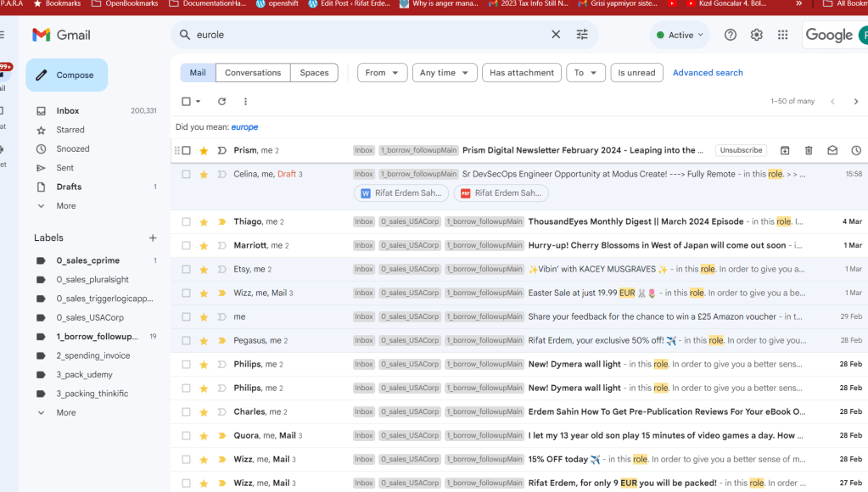Open the Active status dropdown

click(x=680, y=35)
